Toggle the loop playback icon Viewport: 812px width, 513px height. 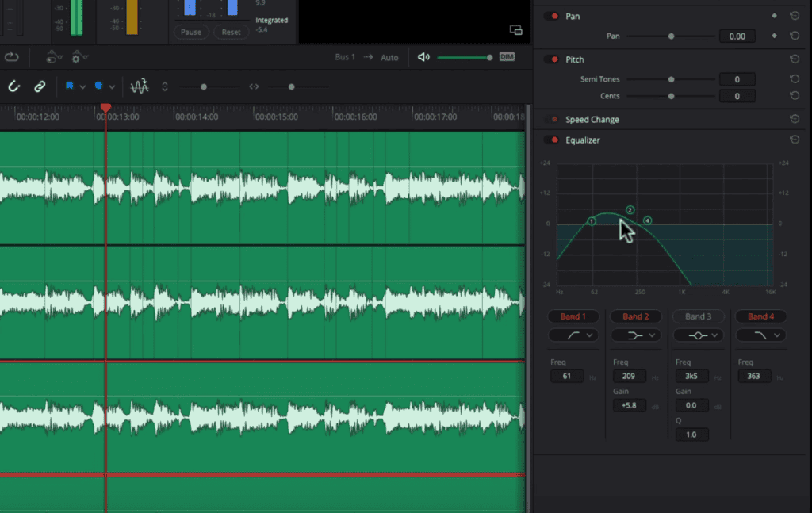11,57
